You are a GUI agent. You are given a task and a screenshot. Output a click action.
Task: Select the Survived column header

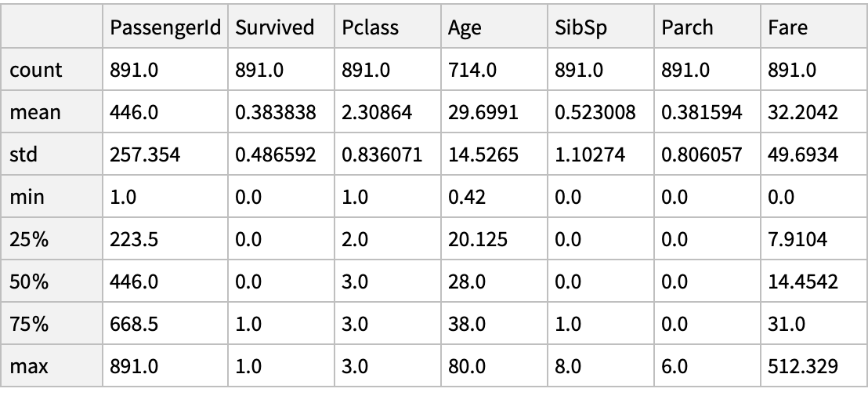[x=275, y=27]
